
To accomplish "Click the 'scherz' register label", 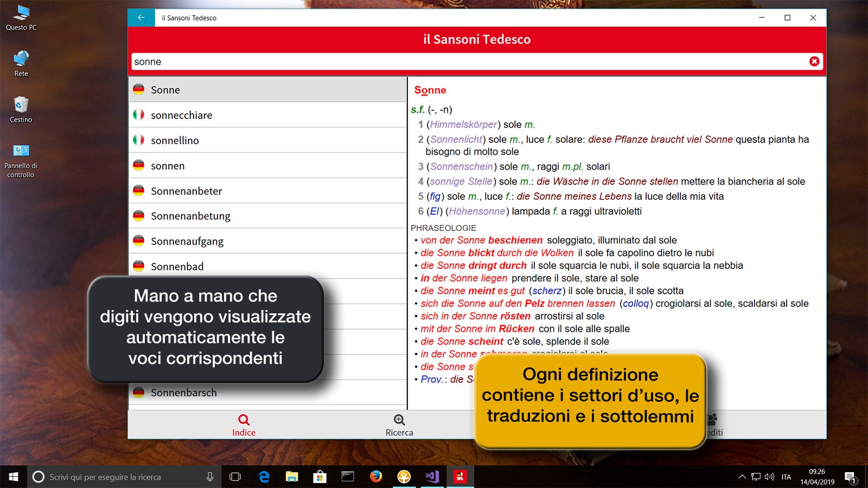I will (x=547, y=291).
